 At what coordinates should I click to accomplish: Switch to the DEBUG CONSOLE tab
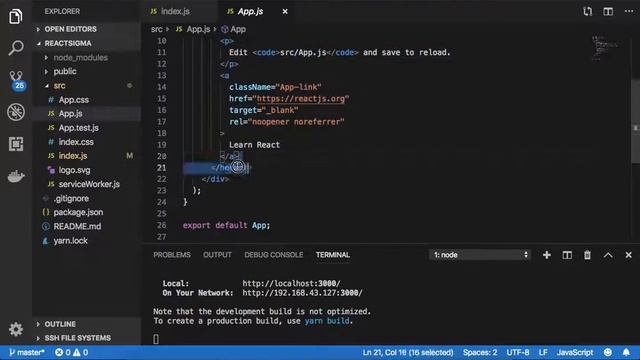(273, 255)
